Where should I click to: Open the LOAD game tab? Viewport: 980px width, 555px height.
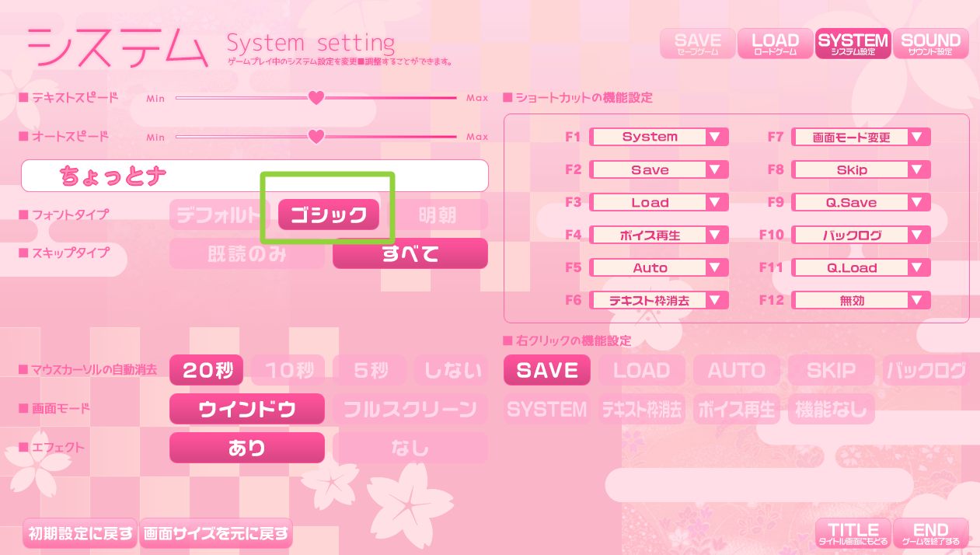point(775,44)
